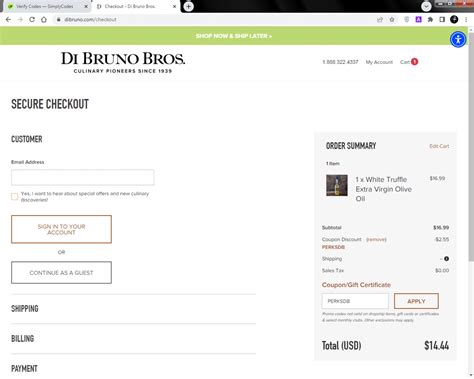Click the browser back arrow
Screen dimensions: 474x379
(8, 20)
